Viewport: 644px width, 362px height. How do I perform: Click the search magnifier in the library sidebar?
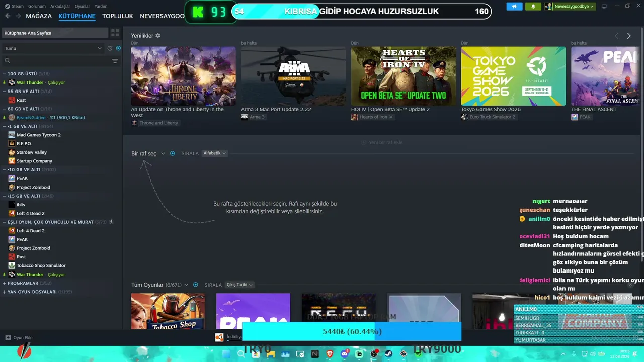pos(7,61)
